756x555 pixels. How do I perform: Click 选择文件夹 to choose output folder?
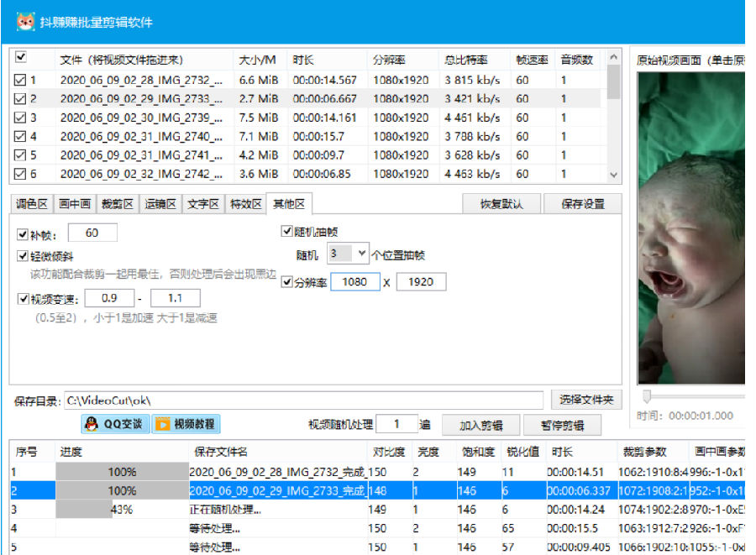point(587,401)
